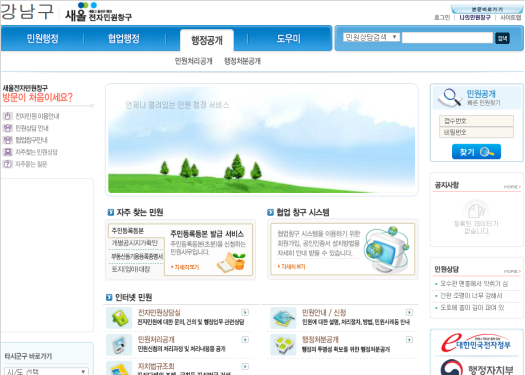Click the arrow button beside 전자민원상담실
The image size is (525, 375).
click(x=245, y=312)
